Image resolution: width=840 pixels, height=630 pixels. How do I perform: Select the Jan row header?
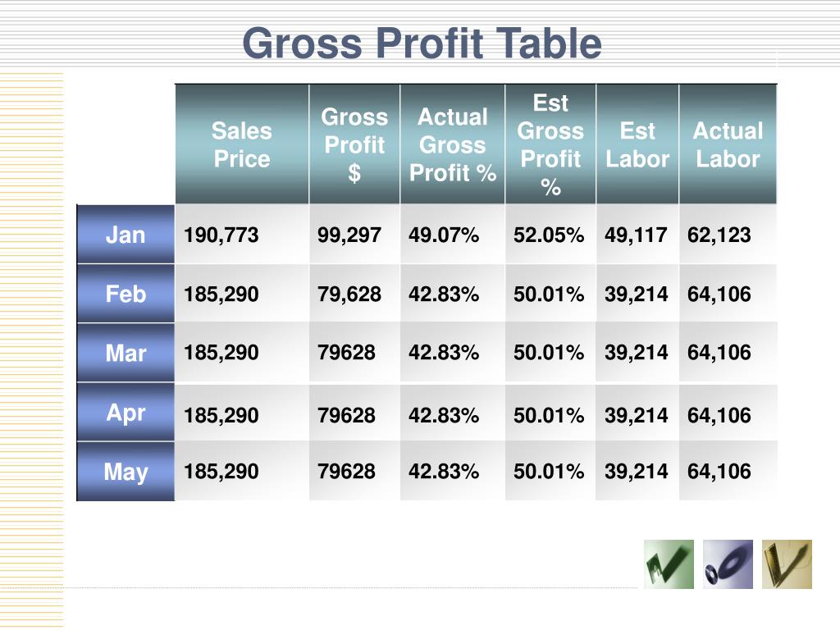pyautogui.click(x=126, y=235)
